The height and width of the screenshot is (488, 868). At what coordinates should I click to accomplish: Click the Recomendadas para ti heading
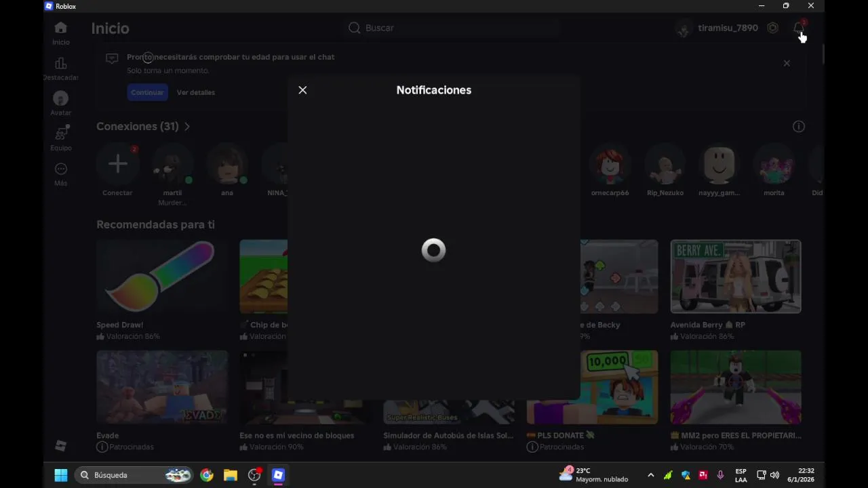click(155, 224)
